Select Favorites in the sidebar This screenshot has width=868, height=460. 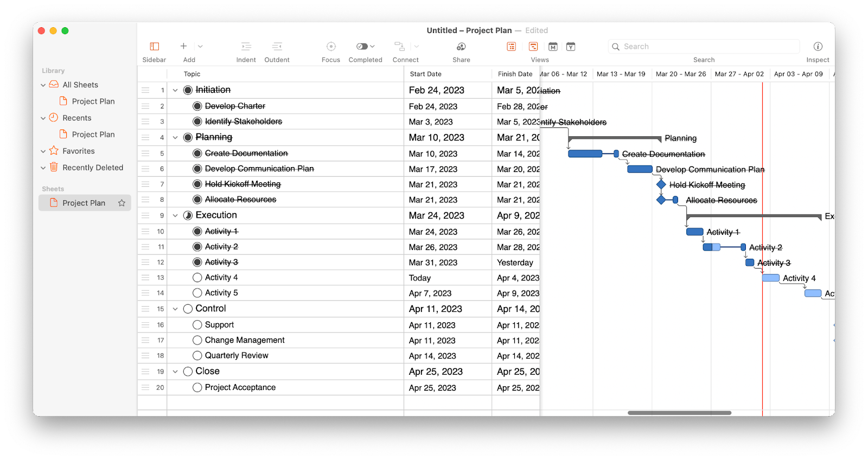[79, 151]
